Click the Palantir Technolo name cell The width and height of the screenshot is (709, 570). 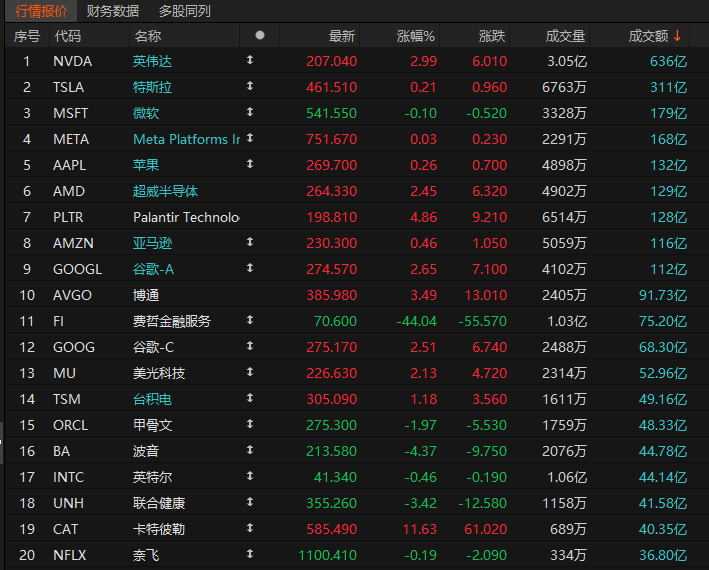186,217
